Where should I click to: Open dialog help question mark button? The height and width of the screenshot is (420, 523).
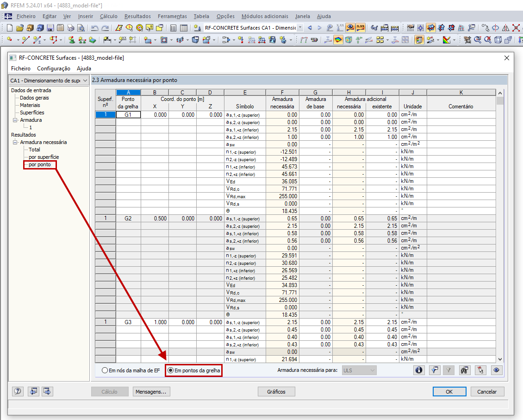click(x=18, y=391)
